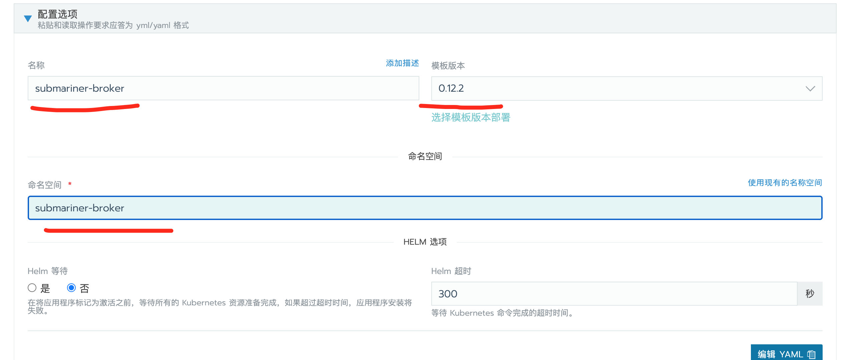Click the Helm 等待 label
This screenshot has width=868, height=360.
coord(47,271)
